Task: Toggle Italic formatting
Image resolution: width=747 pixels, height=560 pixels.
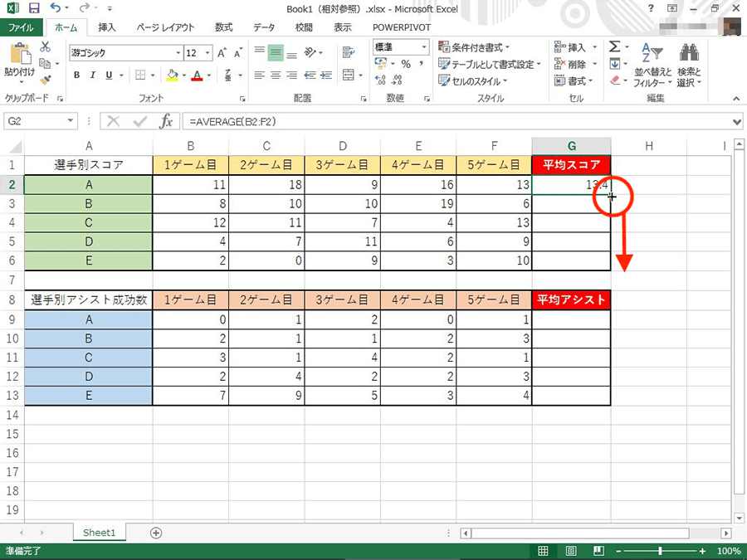Action: [x=94, y=75]
